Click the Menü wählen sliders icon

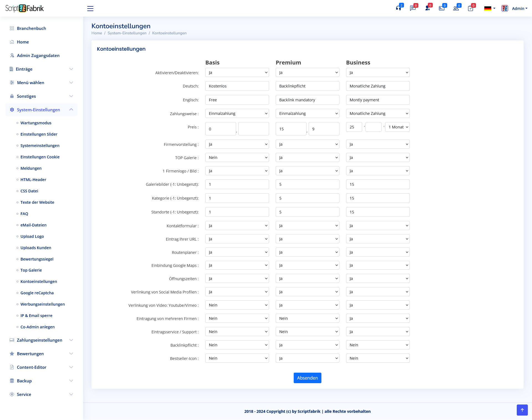coord(12,83)
